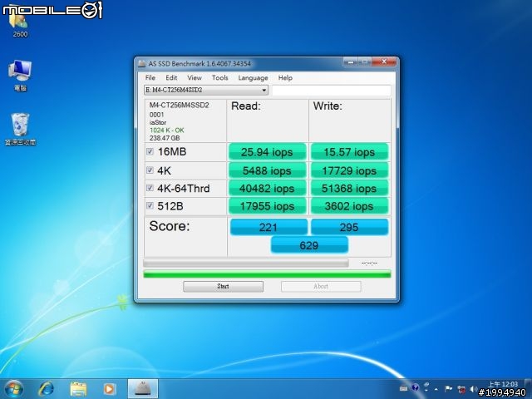532x399 pixels.
Task: Toggle the 512B test checkbox
Action: (x=150, y=205)
